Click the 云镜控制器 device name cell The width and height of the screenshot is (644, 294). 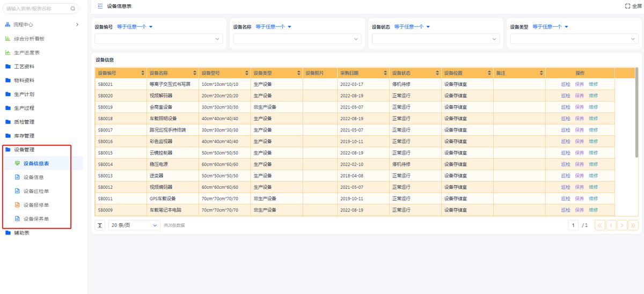click(x=172, y=152)
